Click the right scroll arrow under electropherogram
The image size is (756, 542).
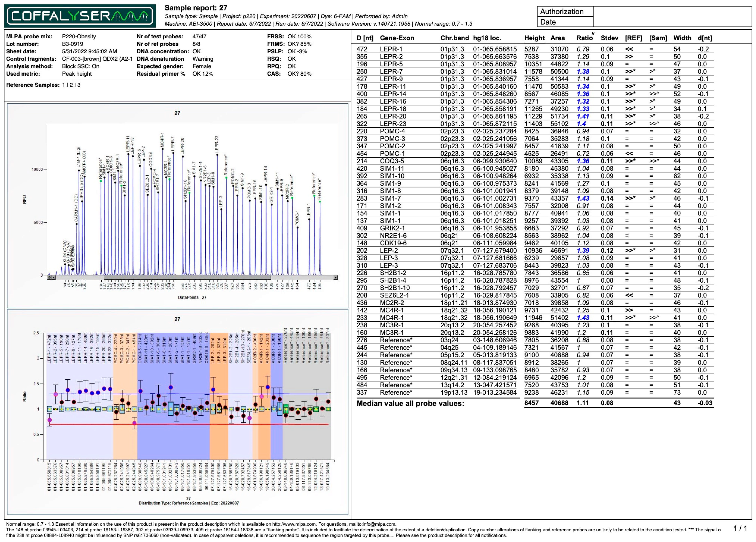335,277
